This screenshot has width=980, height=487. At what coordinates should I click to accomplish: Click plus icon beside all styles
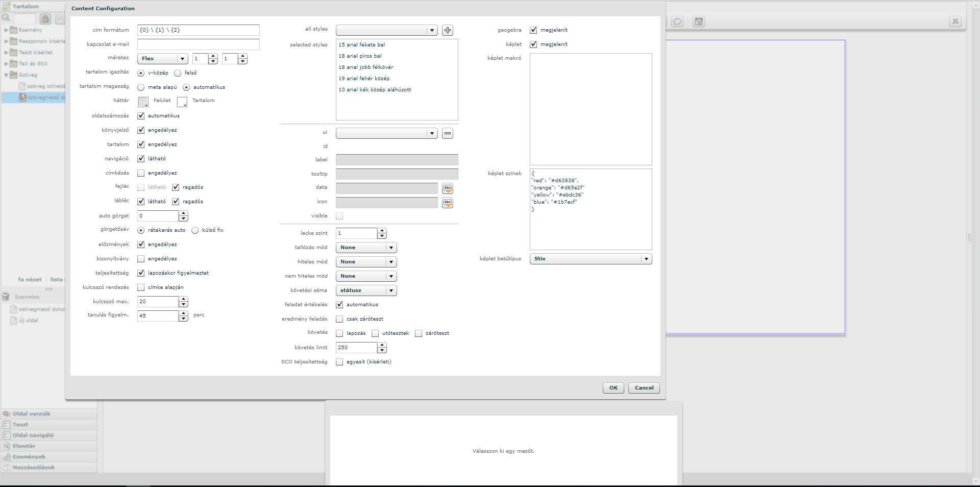point(448,30)
